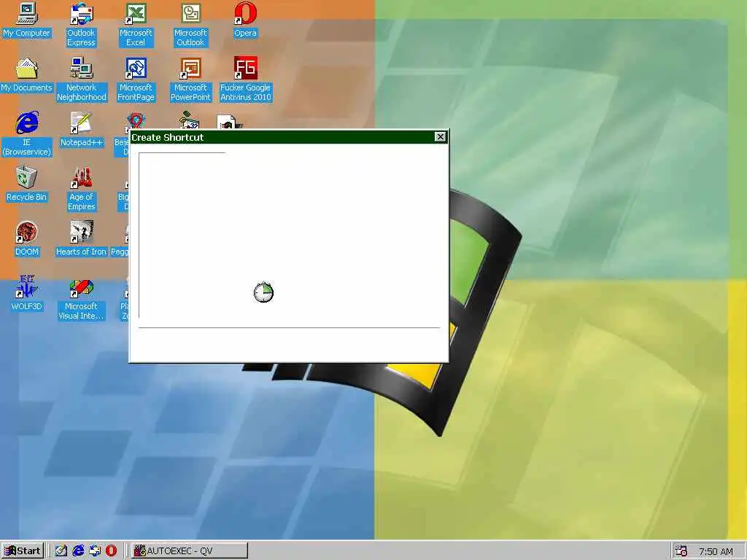Viewport: 747px width, 560px height.
Task: Launch Internet Explorer from quick launch
Action: click(78, 551)
